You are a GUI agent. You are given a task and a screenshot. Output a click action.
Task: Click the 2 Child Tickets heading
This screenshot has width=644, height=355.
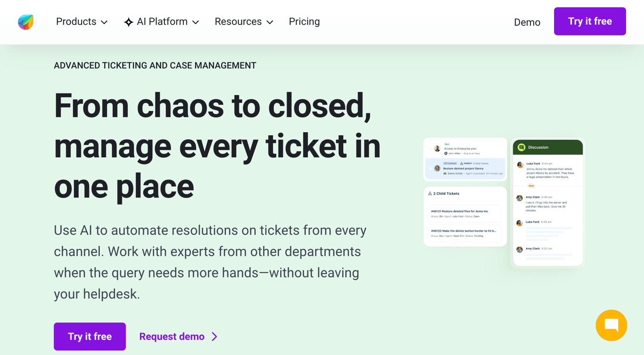tap(446, 194)
